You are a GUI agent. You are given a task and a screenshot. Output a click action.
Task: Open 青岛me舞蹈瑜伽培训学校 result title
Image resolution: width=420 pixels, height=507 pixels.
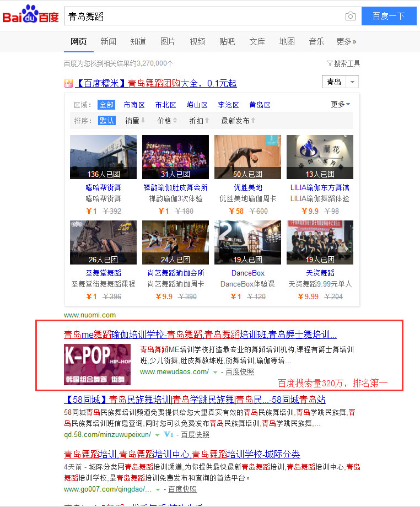coord(200,335)
